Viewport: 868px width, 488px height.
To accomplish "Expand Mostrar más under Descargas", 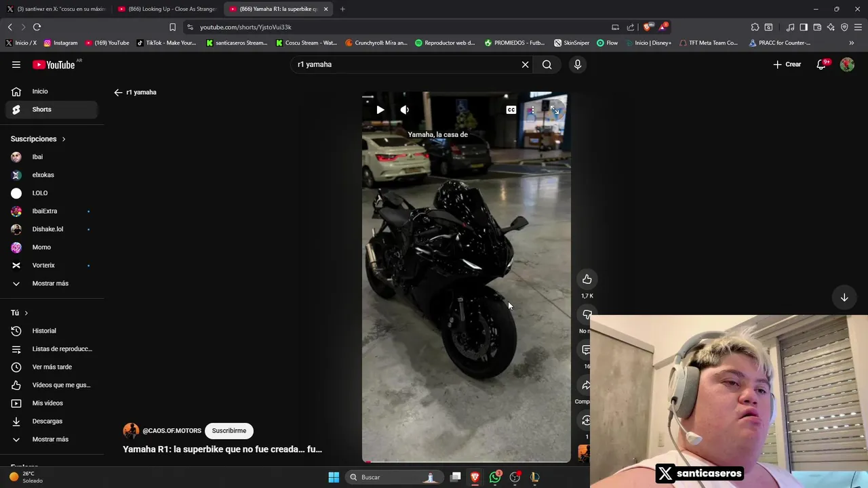I will 52,439.
